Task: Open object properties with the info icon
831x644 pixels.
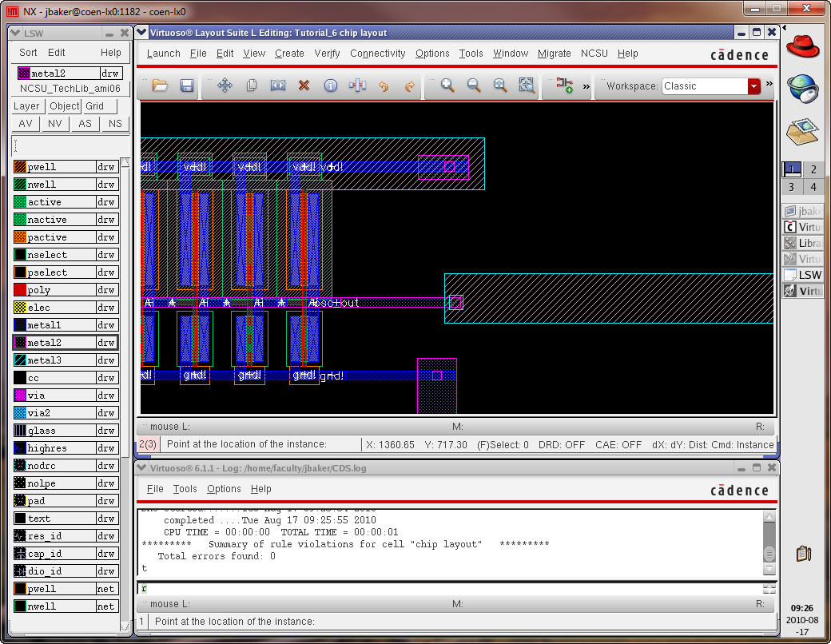Action: (330, 86)
